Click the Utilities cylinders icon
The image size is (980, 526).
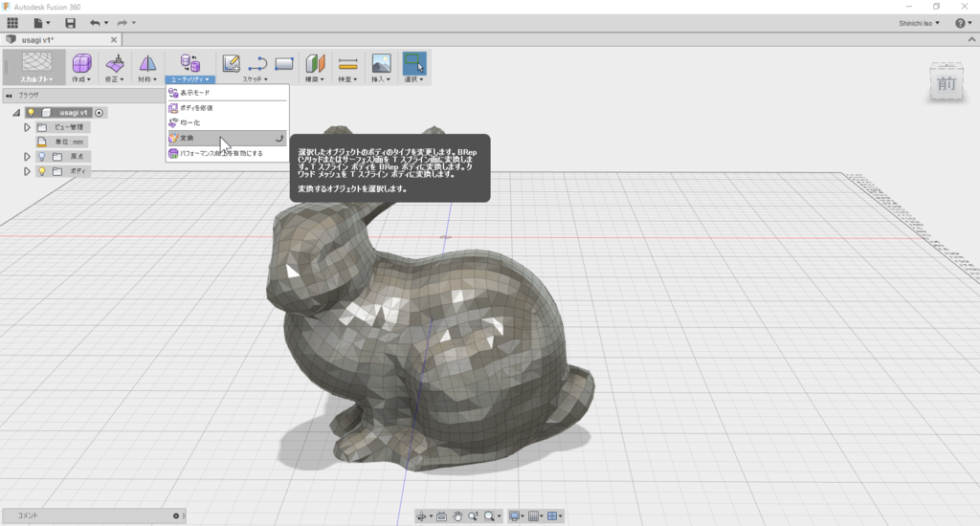(190, 63)
